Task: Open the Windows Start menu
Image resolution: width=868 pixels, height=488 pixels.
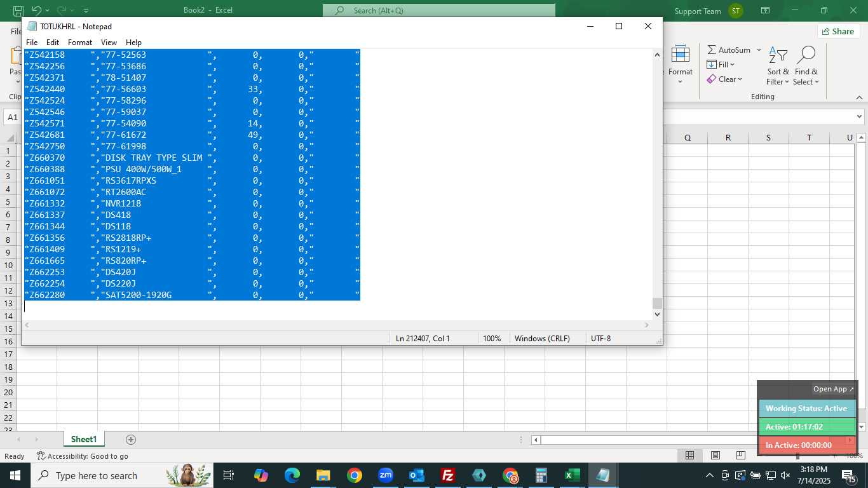Action: click(15, 475)
